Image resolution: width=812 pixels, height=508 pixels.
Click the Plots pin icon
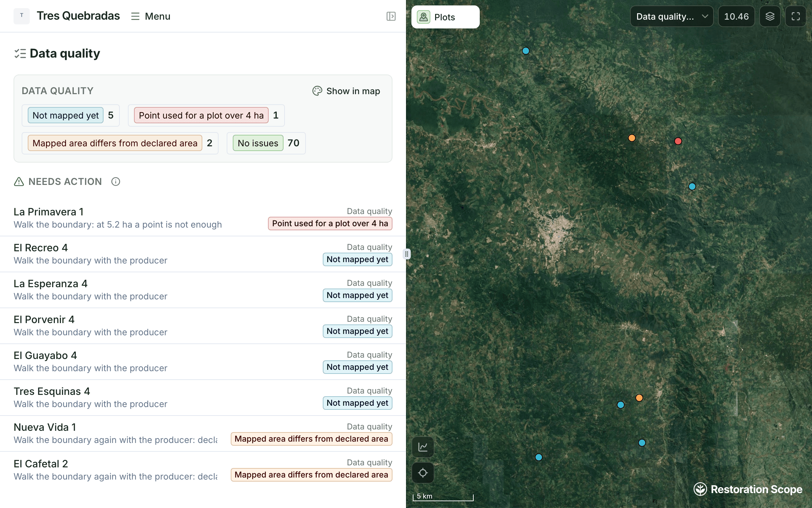point(424,17)
